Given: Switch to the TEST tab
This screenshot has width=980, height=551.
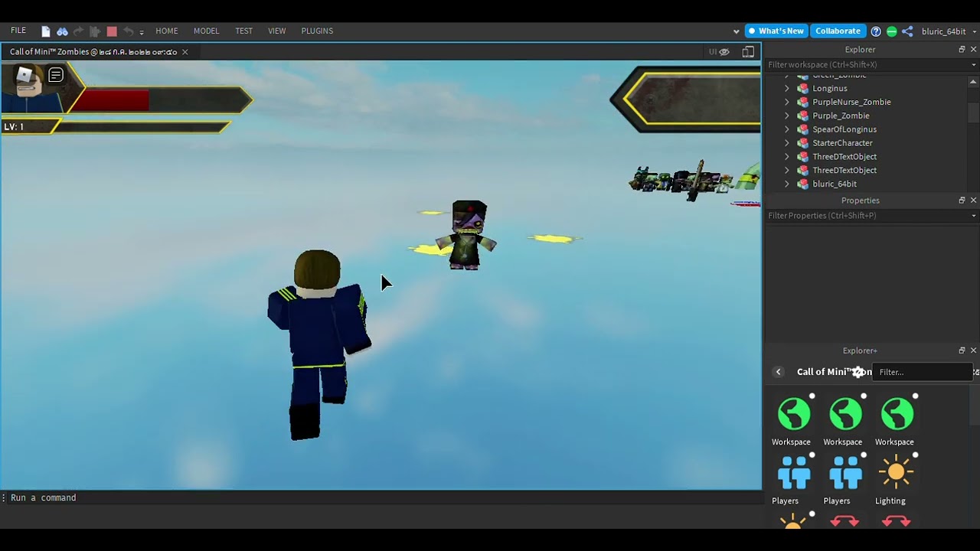Looking at the screenshot, I should (x=244, y=31).
